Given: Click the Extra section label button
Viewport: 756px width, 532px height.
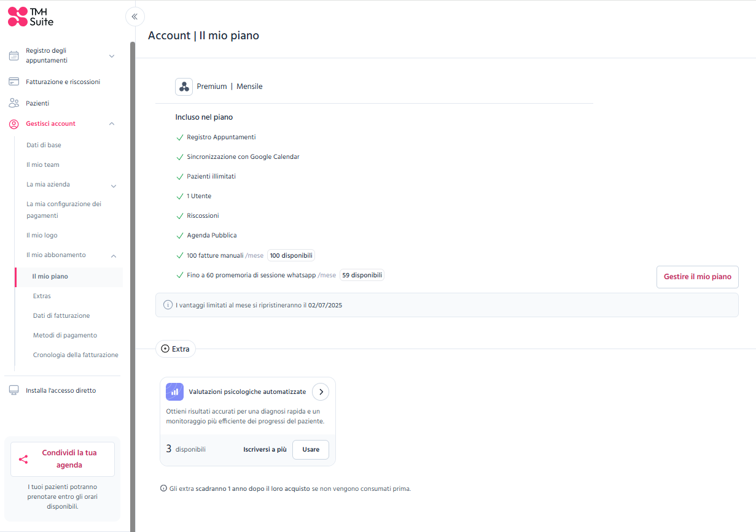Looking at the screenshot, I should [176, 349].
